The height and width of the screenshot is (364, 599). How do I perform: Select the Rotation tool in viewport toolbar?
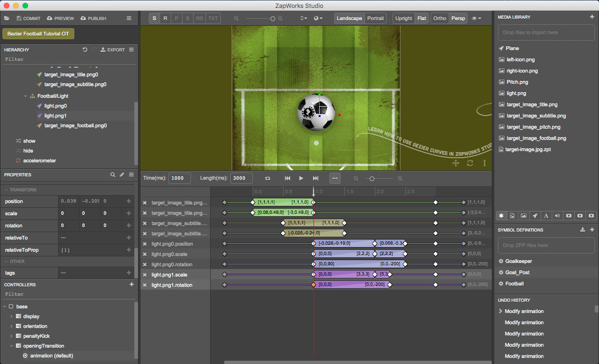pyautogui.click(x=165, y=18)
